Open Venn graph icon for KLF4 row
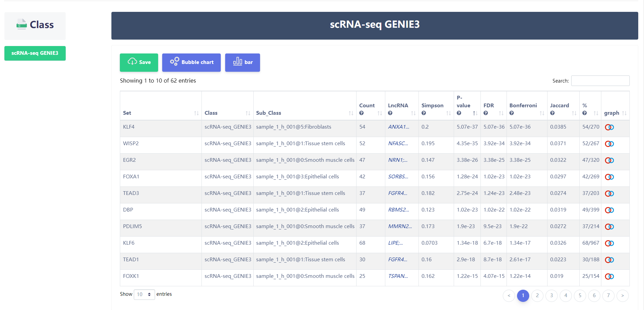 coord(609,127)
